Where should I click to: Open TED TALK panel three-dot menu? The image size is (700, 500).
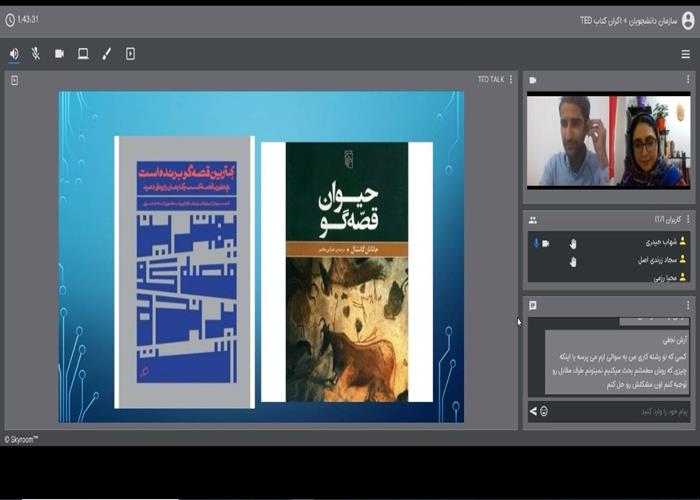click(511, 79)
